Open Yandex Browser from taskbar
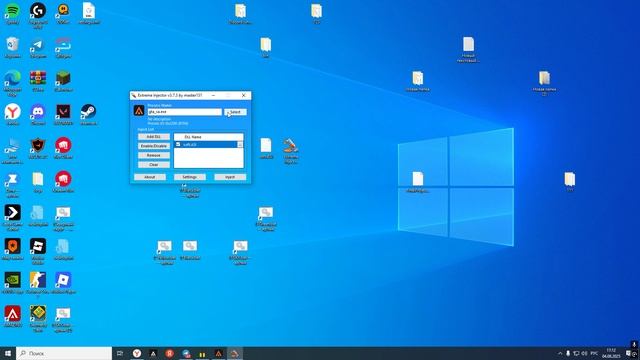The width and height of the screenshot is (640, 360). tap(137, 353)
